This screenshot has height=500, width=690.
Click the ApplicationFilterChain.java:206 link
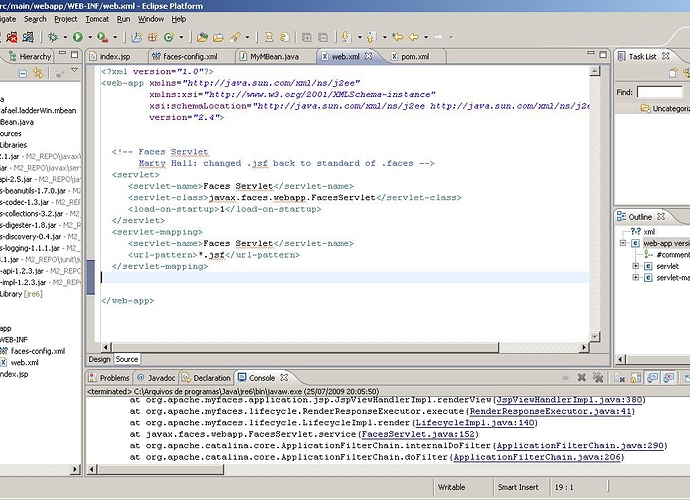click(x=537, y=457)
